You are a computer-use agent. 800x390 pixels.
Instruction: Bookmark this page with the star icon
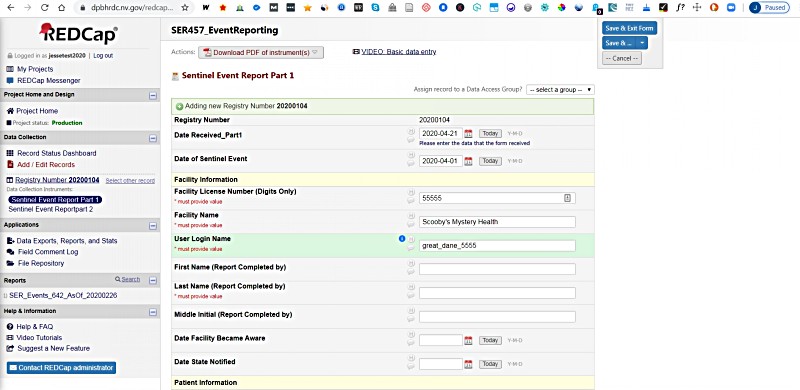(x=185, y=8)
